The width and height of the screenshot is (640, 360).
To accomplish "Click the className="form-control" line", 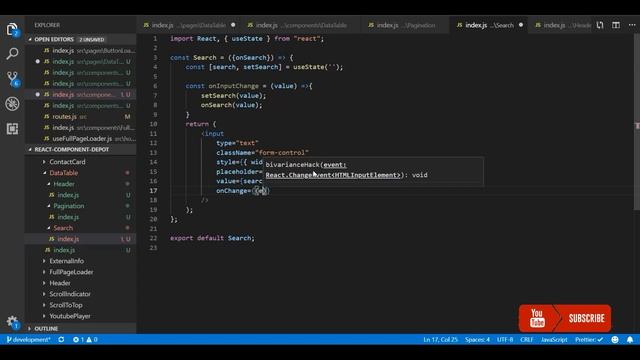I will point(262,153).
